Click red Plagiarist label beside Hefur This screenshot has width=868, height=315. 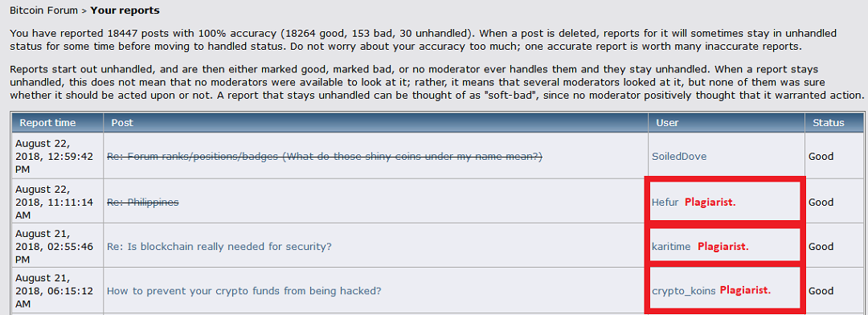[x=710, y=202]
